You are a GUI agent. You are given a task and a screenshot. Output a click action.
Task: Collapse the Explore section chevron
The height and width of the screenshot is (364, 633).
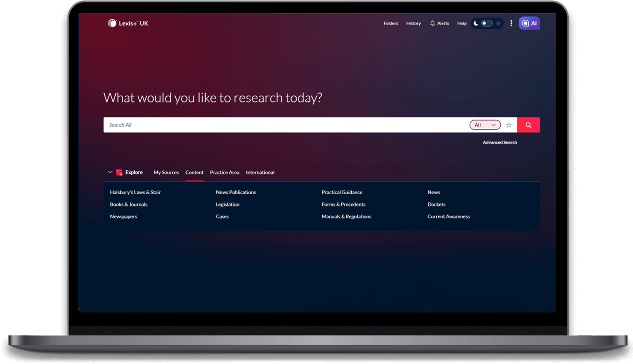pos(110,172)
